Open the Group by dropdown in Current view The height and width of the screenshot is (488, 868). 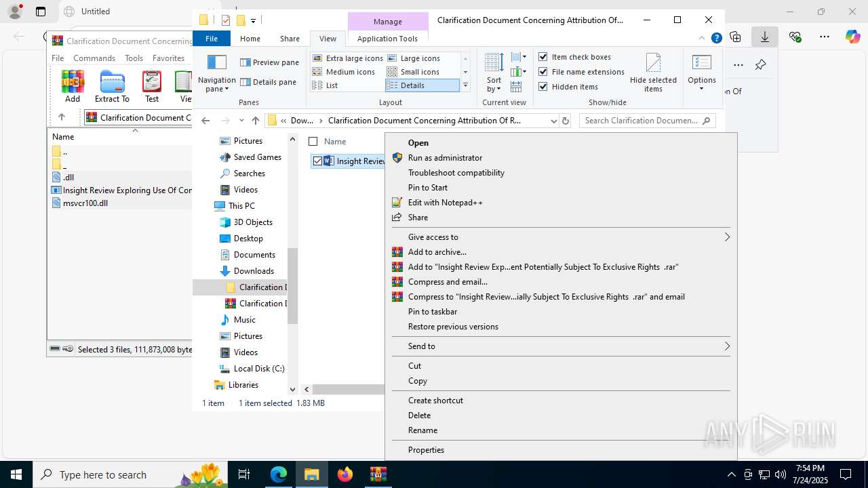click(x=518, y=57)
